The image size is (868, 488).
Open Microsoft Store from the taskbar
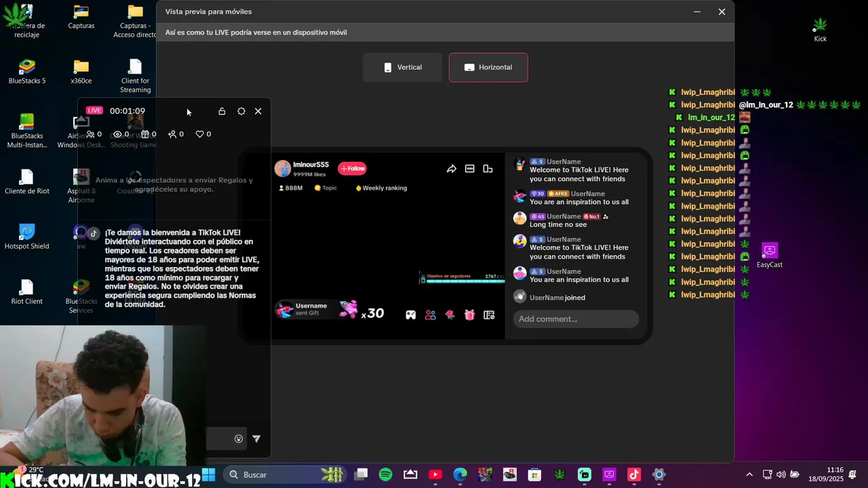coord(535,474)
